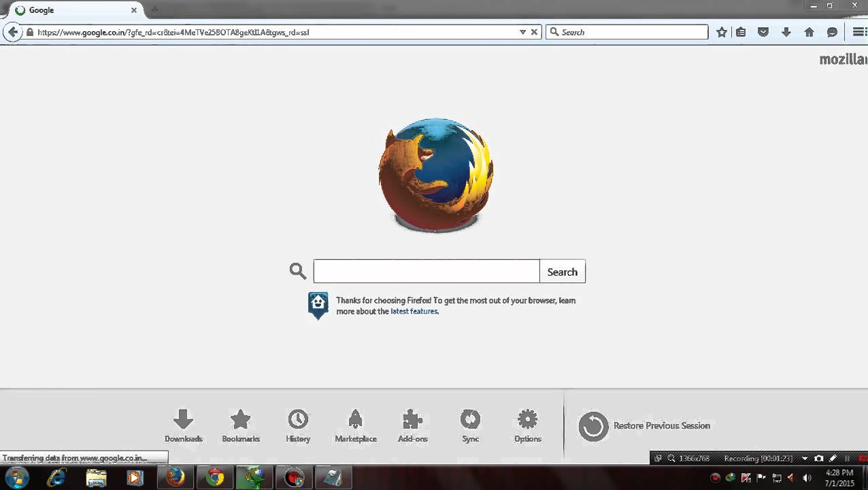Click the toolbar search magnifier icon

554,32
